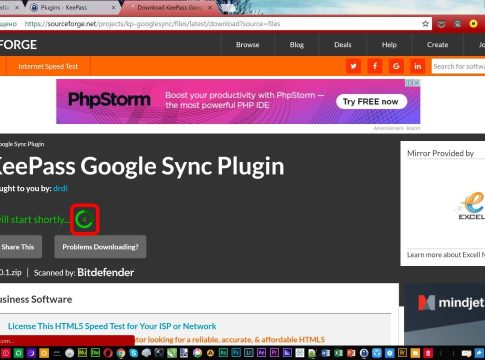
Task: Open the notification speech bubble in the tray
Action: point(466,353)
